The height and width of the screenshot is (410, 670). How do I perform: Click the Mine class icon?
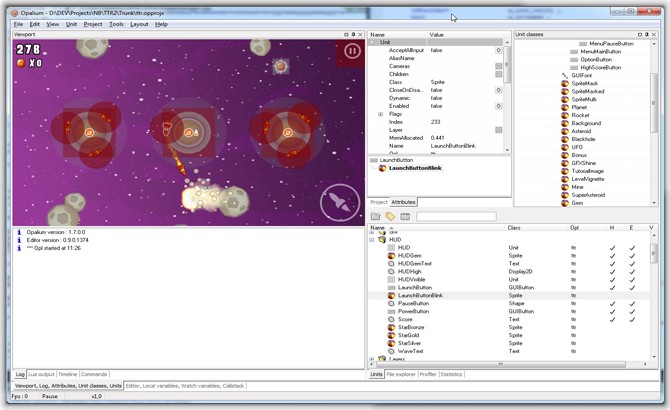tap(564, 187)
